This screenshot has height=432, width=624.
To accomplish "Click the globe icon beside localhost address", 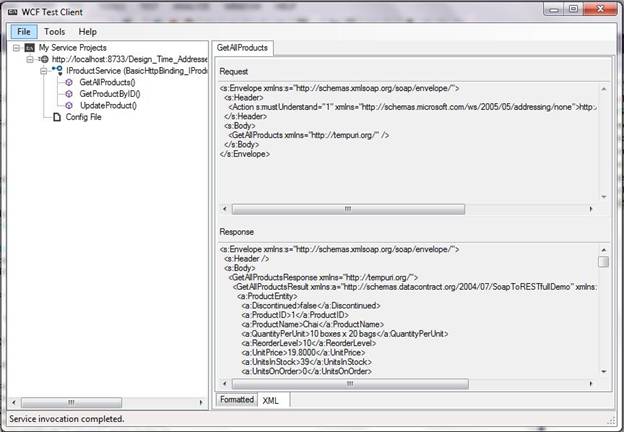I will [x=44, y=59].
